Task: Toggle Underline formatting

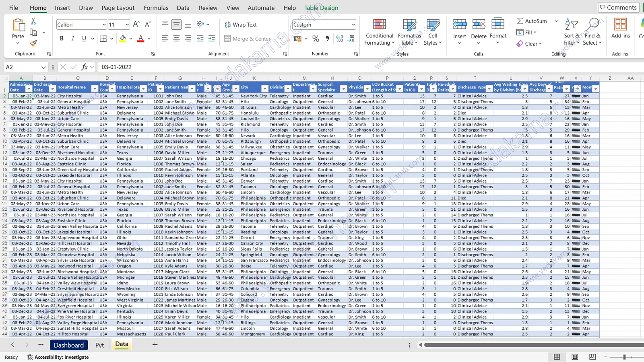Action: (x=84, y=39)
